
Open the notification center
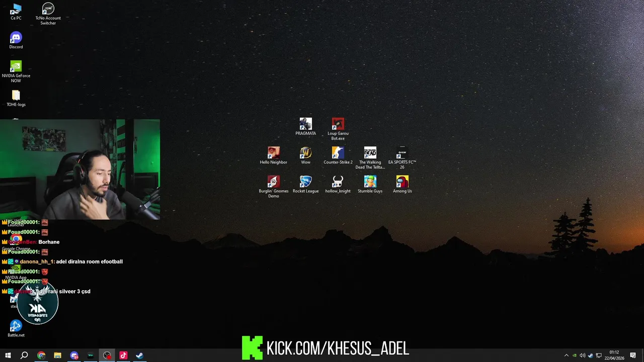633,355
